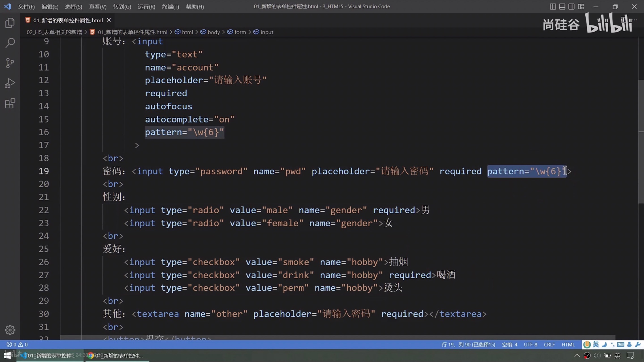Click the VS Code logo icon
Screen dimensions: 644x362
point(8,6)
